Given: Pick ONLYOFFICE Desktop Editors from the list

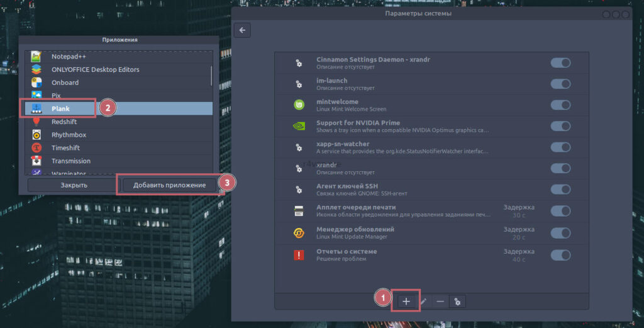Looking at the screenshot, I should [x=95, y=69].
